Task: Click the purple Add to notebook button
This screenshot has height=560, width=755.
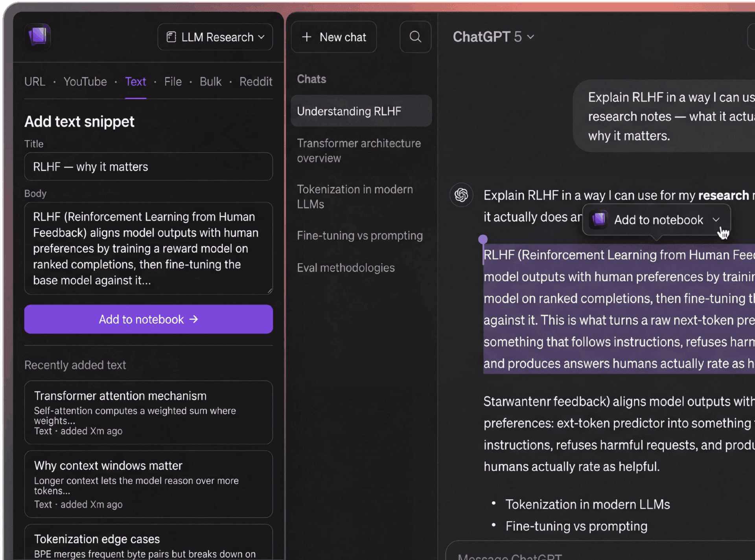Action: [x=149, y=319]
